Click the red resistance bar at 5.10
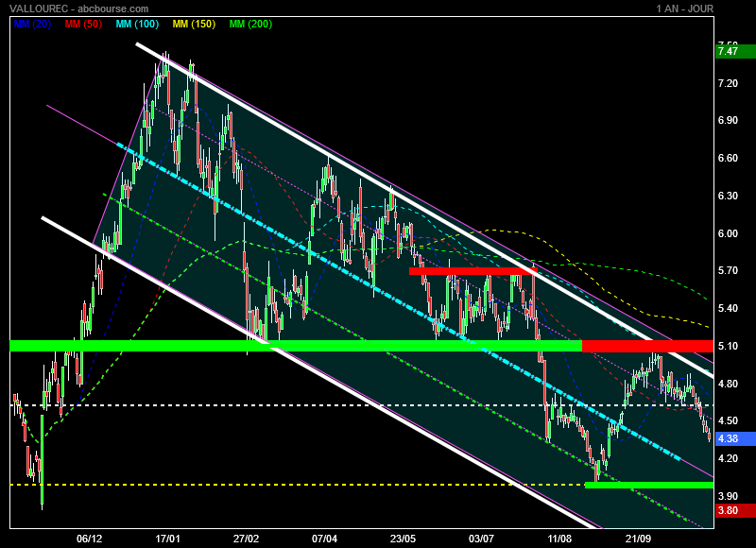Screen dimensions: 756x548 [x=647, y=346]
